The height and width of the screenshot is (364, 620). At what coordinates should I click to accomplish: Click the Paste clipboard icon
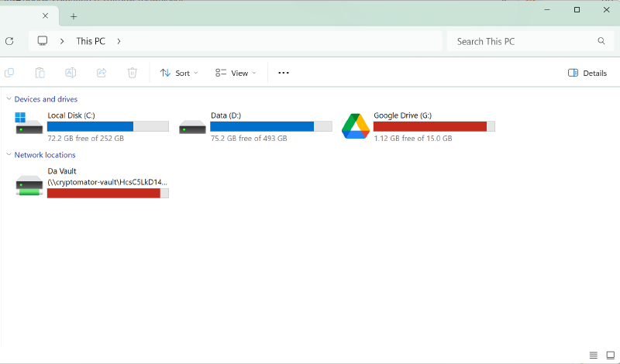(x=40, y=73)
